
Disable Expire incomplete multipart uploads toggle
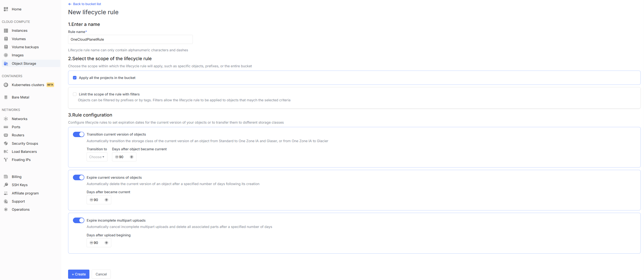point(78,220)
